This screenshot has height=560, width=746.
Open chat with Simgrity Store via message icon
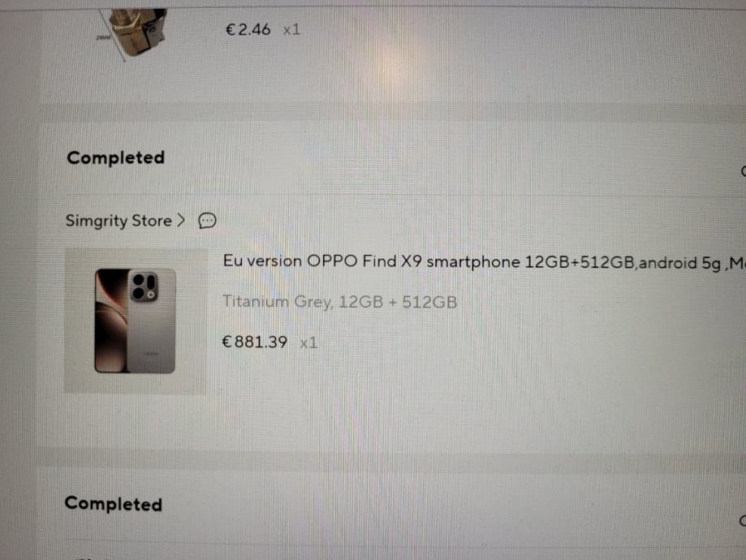[x=207, y=221]
